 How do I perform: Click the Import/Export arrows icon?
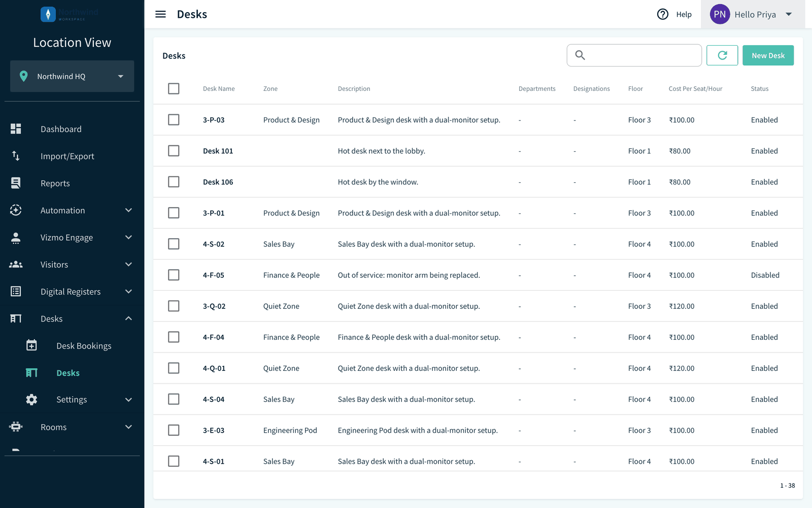[x=16, y=156]
